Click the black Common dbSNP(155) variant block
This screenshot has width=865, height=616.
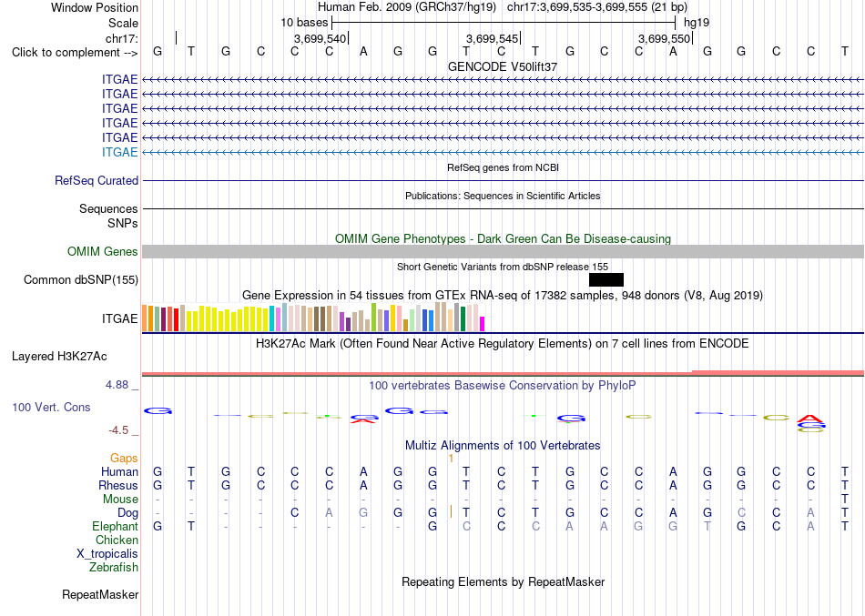pyautogui.click(x=606, y=279)
